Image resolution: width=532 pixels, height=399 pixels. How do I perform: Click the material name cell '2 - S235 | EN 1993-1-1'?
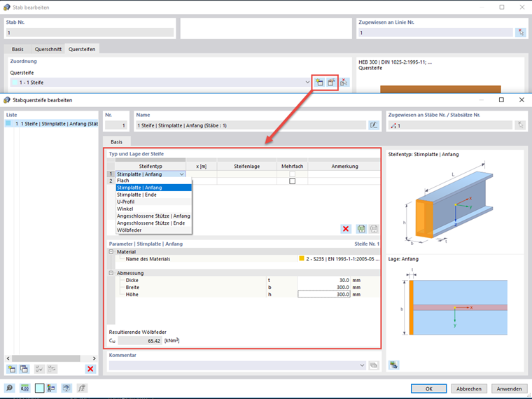pyautogui.click(x=339, y=259)
